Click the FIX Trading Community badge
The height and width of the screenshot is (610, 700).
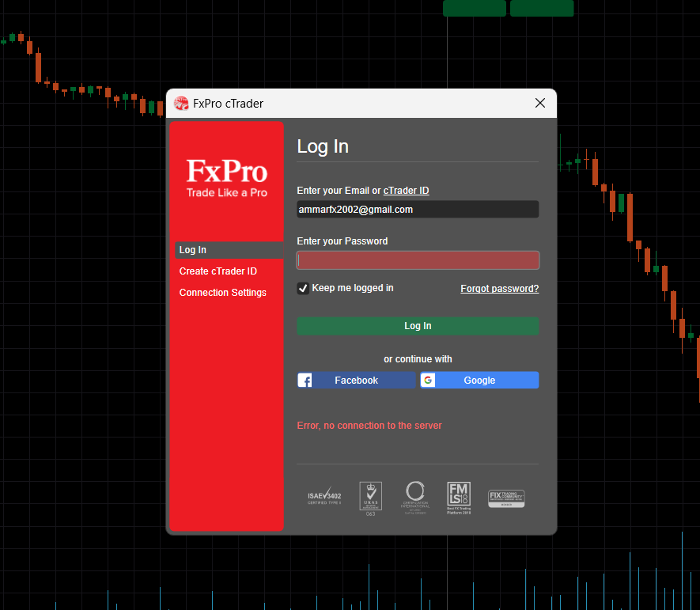506,498
